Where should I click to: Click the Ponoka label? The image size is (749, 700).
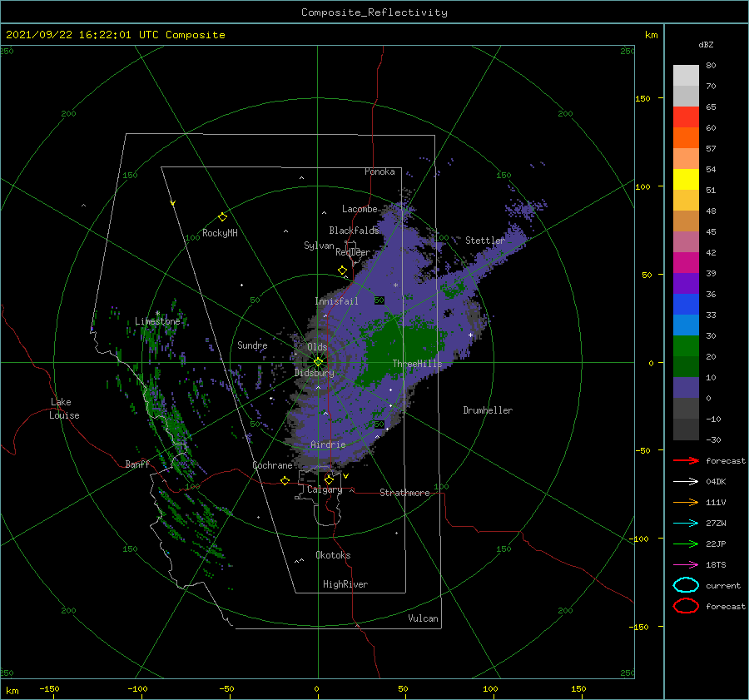(x=379, y=171)
